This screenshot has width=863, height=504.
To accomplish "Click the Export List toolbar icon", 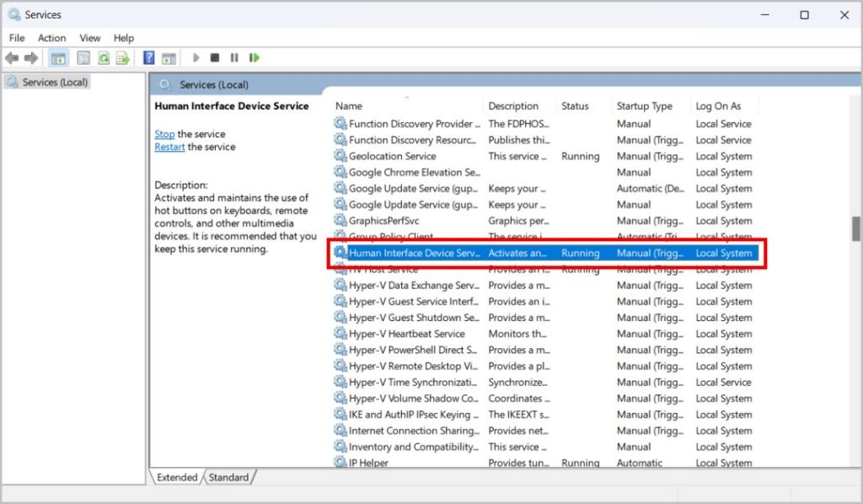I will click(x=123, y=58).
